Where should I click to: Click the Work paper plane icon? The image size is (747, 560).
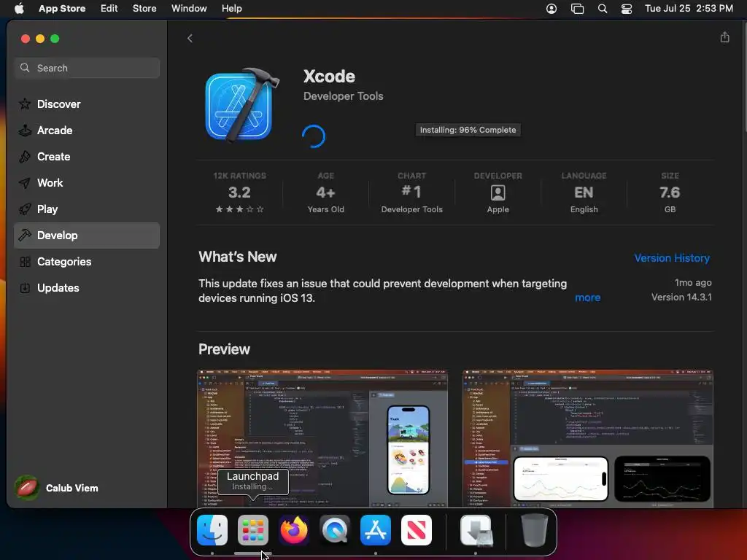coord(25,183)
